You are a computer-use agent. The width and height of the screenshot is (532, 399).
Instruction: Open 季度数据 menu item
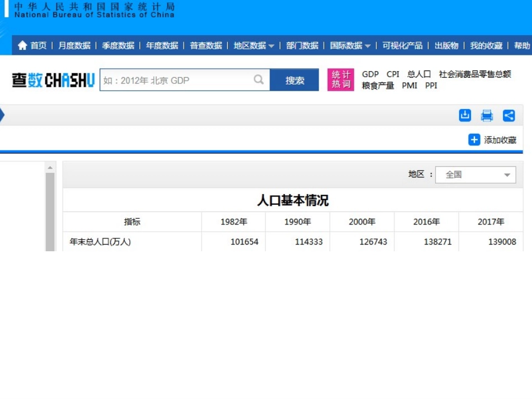click(x=118, y=45)
